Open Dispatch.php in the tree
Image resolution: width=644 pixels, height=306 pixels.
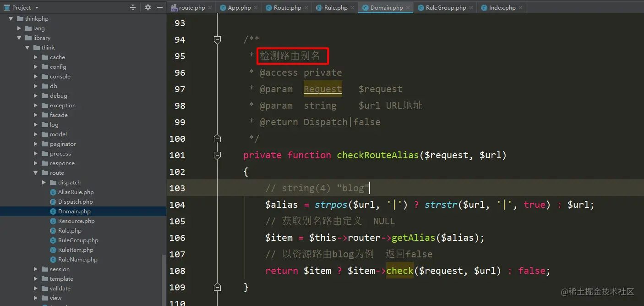[76, 202]
